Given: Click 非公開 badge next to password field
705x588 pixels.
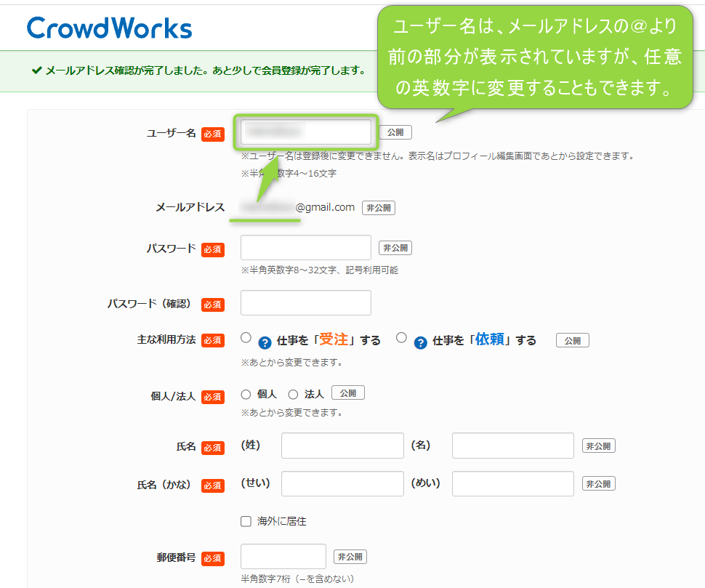Looking at the screenshot, I should (395, 248).
